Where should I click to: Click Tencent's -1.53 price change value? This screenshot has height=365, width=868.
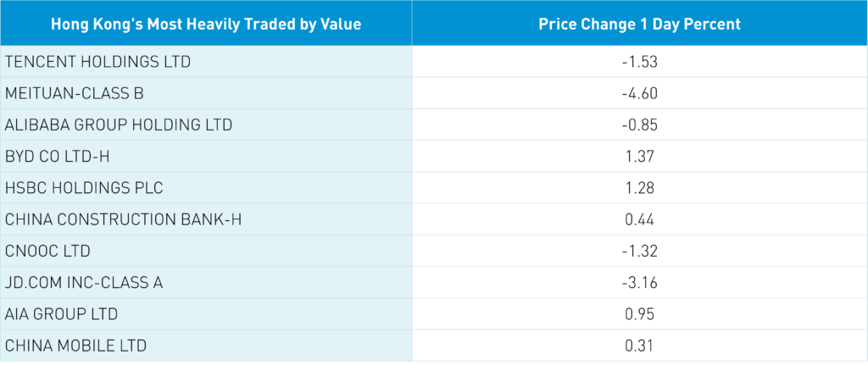point(639,63)
